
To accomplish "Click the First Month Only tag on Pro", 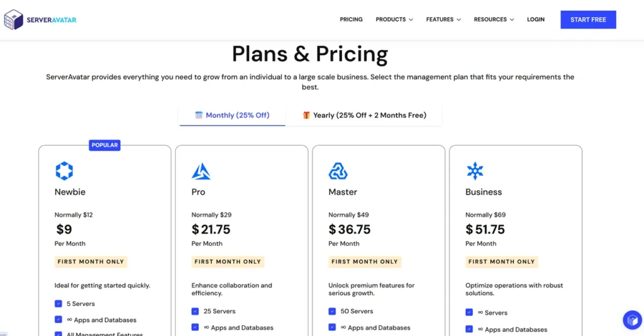I will click(228, 262).
